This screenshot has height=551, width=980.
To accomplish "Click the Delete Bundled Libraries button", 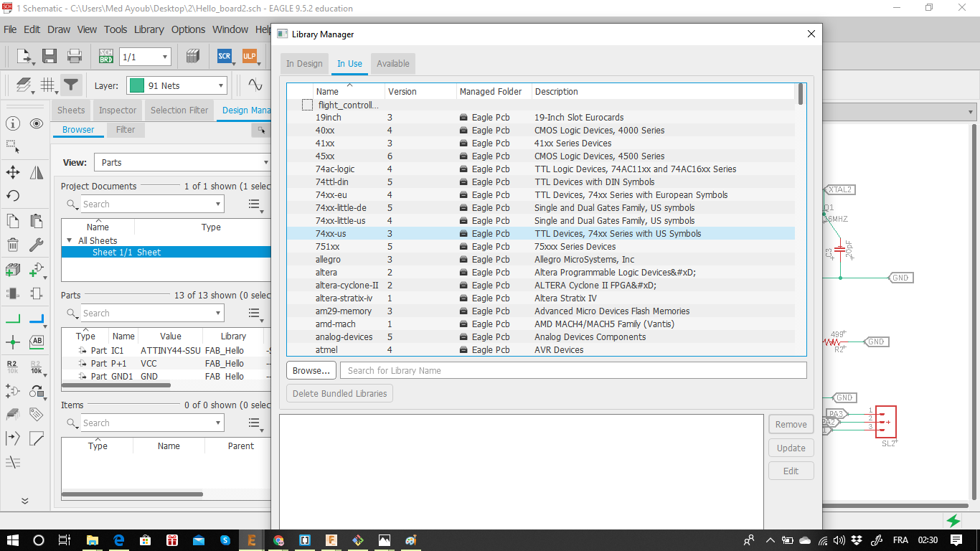I will (x=340, y=394).
